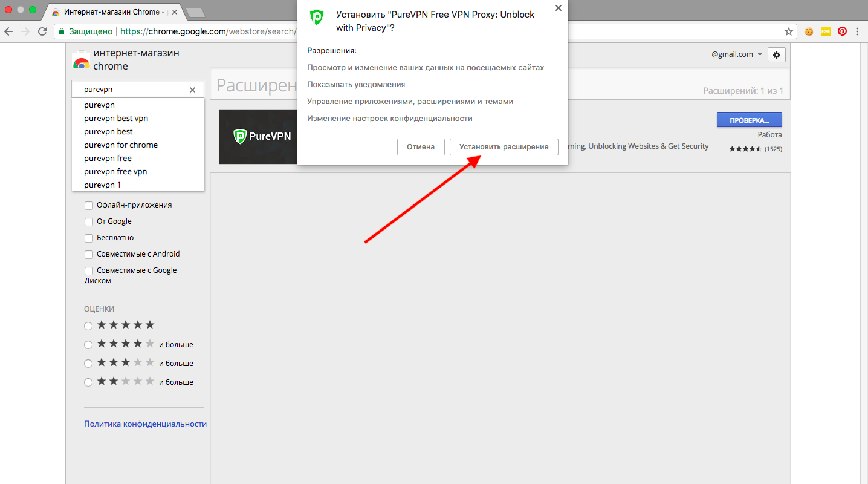Click the PureVPN shield icon in dialog
This screenshot has width=868, height=484.
pos(317,17)
